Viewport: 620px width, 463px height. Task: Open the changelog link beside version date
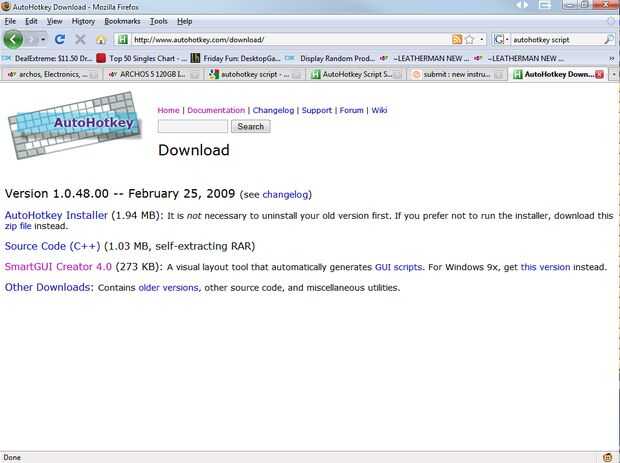[285, 195]
